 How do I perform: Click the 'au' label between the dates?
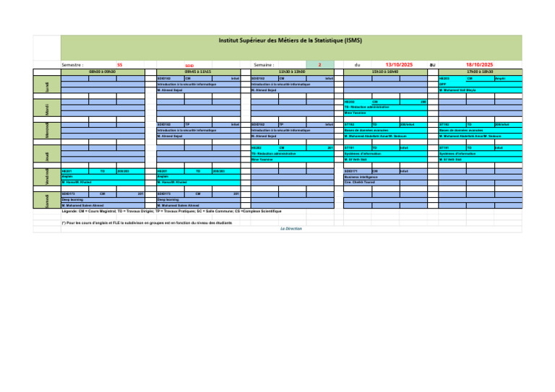tap(432, 65)
